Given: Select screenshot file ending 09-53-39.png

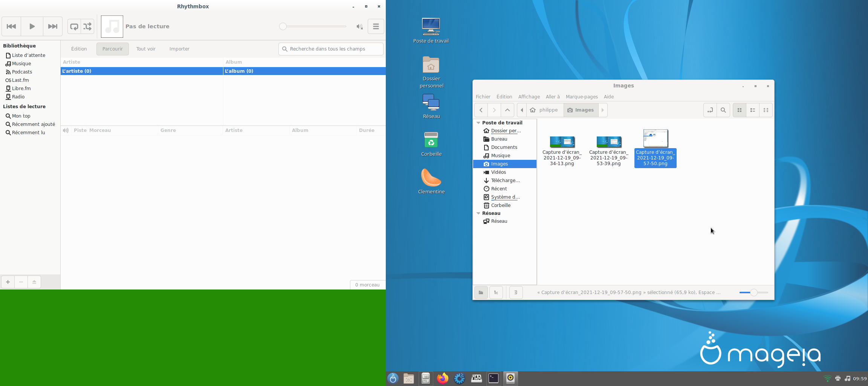Looking at the screenshot, I should [x=609, y=151].
